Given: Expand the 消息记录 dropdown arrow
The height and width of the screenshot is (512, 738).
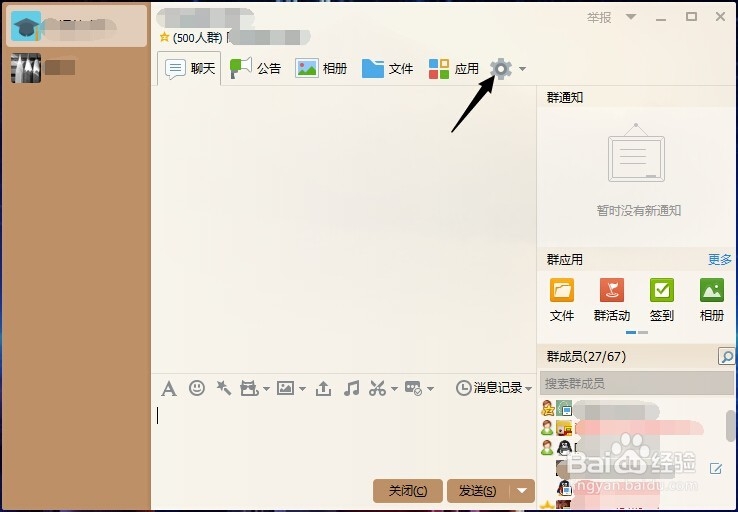Looking at the screenshot, I should (528, 389).
